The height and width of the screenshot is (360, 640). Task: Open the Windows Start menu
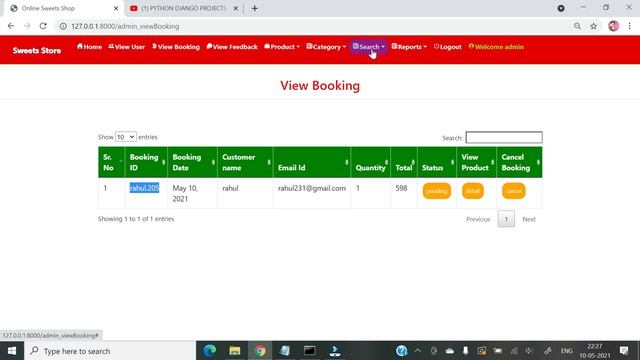(12, 351)
